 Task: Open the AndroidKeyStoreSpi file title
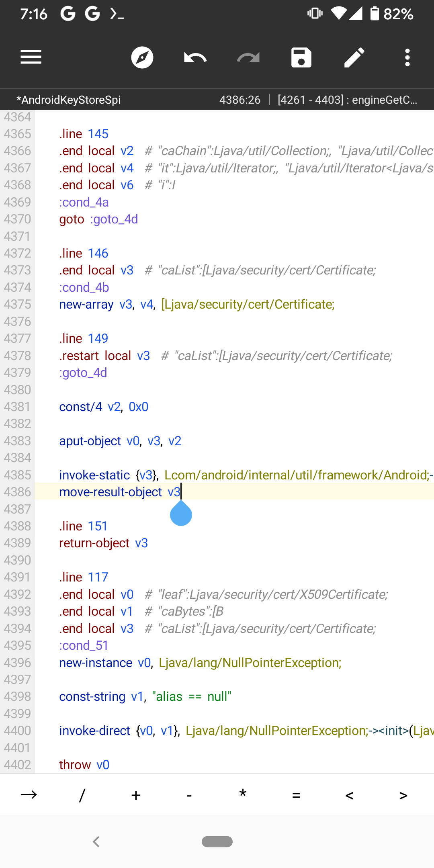[x=68, y=100]
